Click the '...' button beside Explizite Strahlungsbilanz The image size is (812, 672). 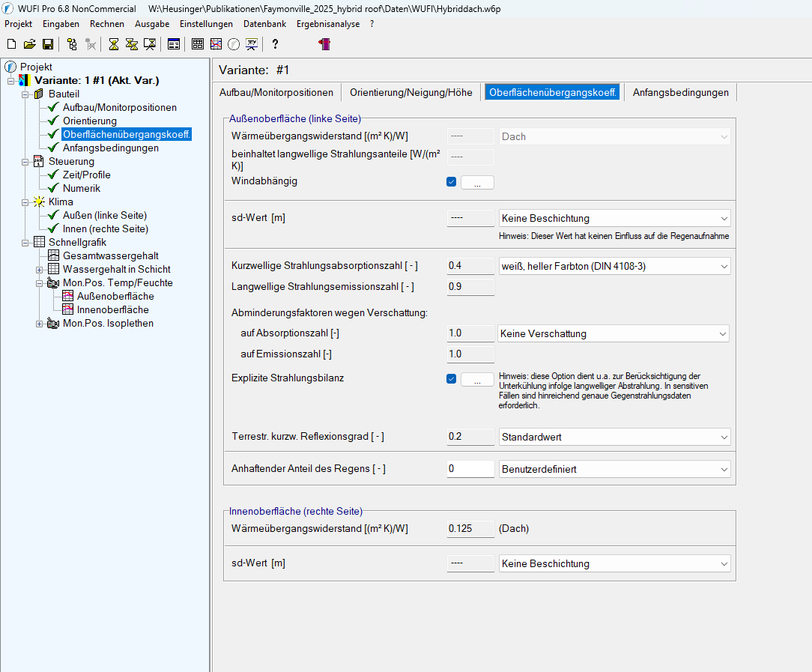click(477, 380)
